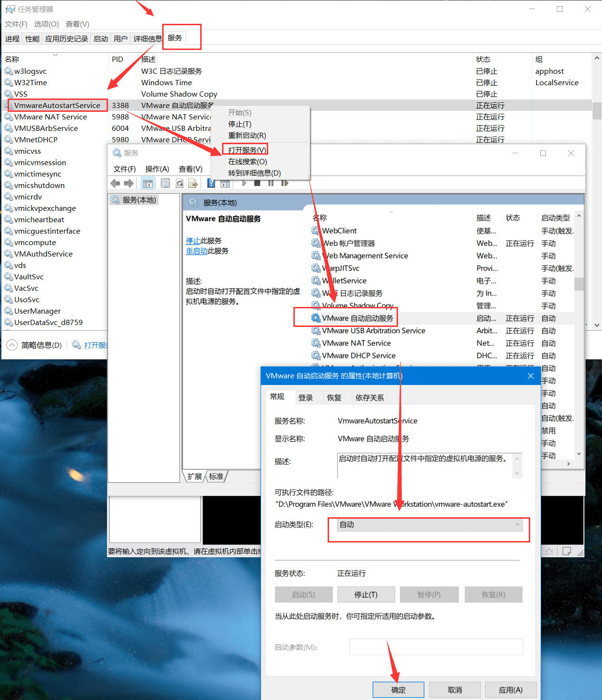Screen dimensions: 602x700
Task: Click the Back arrow in Services toolbar
Action: [115, 183]
